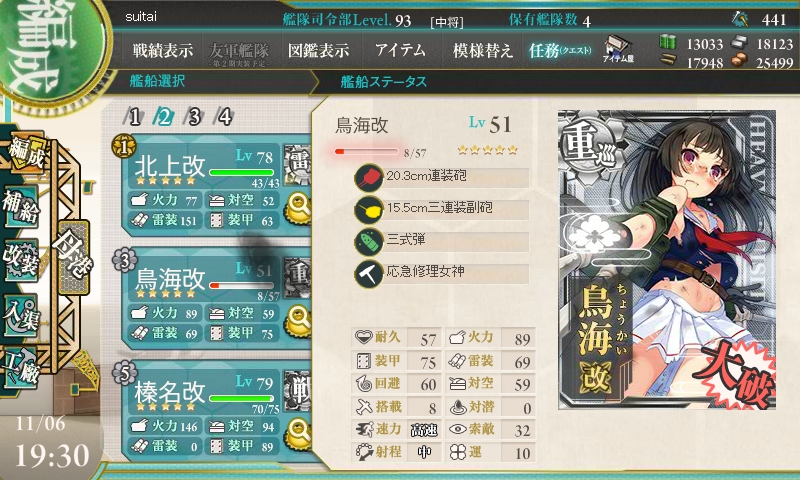
Task: Open the 戦績表示 records menu
Action: pos(163,50)
